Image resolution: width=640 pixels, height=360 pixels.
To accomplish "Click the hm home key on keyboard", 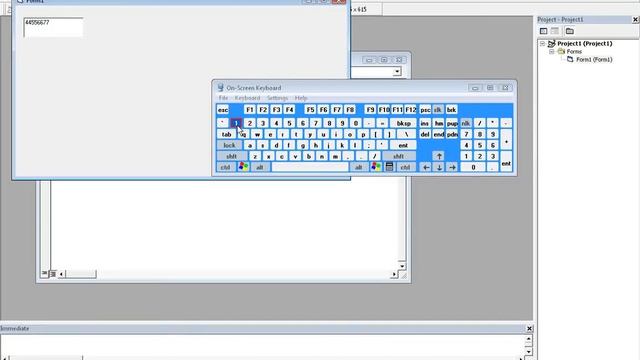I will pyautogui.click(x=439, y=123).
